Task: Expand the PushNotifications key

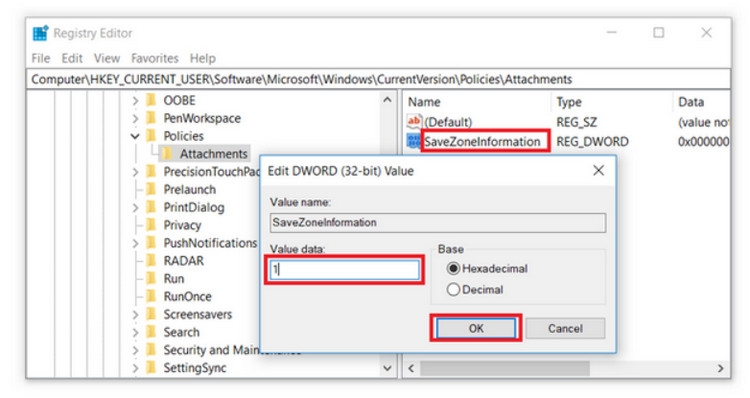Action: [x=135, y=243]
